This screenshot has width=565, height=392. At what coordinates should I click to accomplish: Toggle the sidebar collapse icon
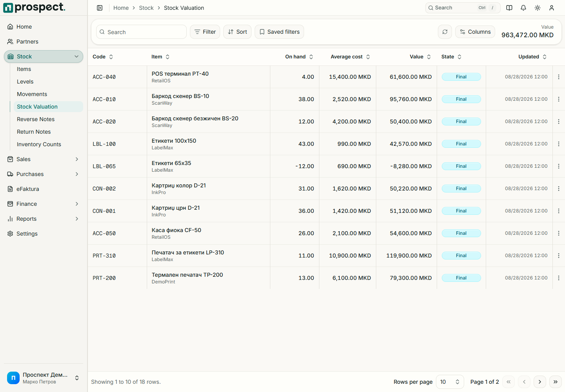click(x=100, y=8)
